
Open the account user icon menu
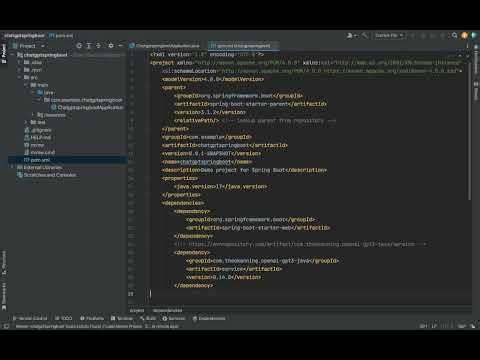pos(352,35)
